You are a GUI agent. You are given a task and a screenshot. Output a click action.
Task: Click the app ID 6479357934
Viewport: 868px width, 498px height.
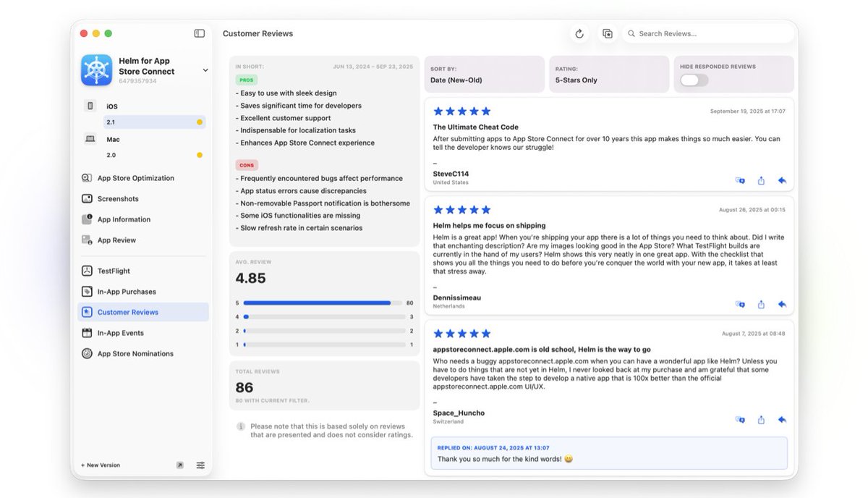click(137, 81)
